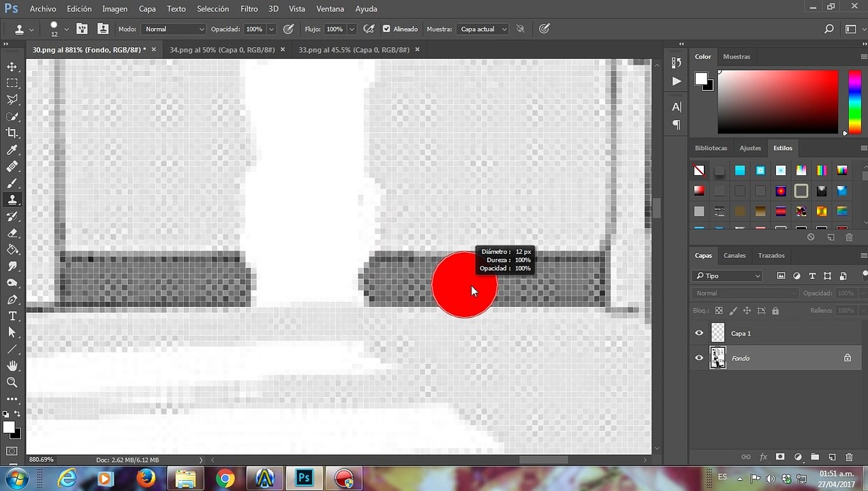Expand the Opacidad slider dropdown arrow
This screenshot has width=868, height=491.
[x=271, y=29]
